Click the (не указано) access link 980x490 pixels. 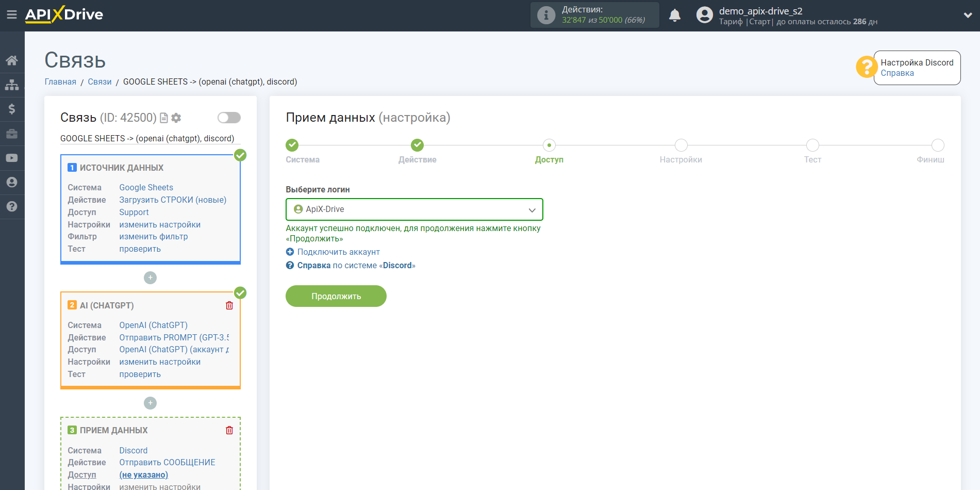click(x=143, y=475)
